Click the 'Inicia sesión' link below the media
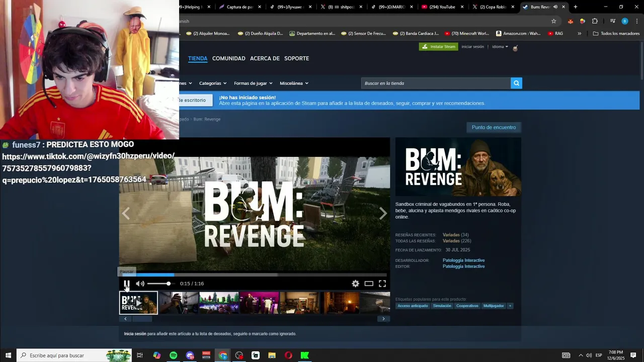Screen dimensions: 644x362 point(135,334)
